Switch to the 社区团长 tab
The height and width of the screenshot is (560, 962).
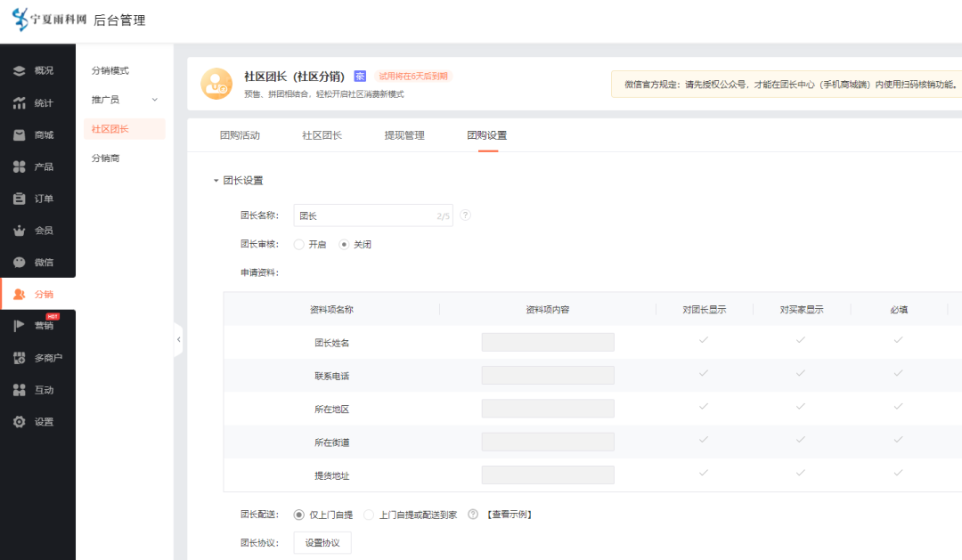pyautogui.click(x=322, y=135)
